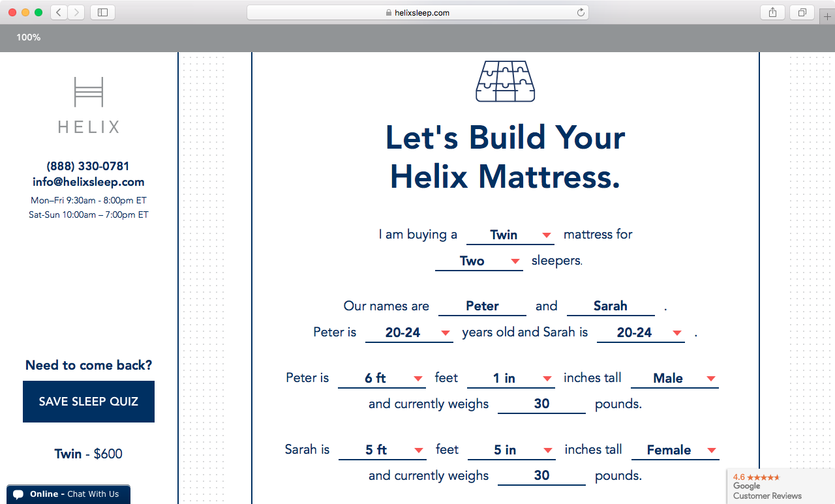The image size is (835, 504).
Task: Click the second name field containing Sarah
Action: tap(611, 306)
